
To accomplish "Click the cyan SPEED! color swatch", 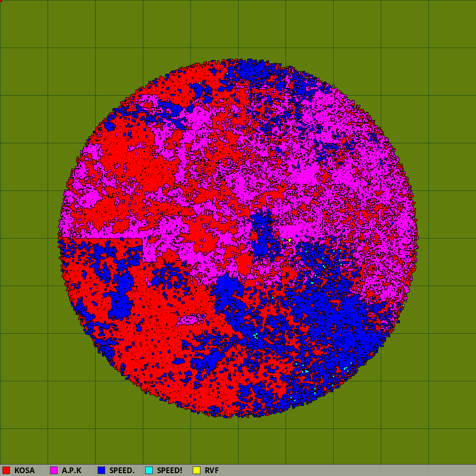I will (x=149, y=470).
